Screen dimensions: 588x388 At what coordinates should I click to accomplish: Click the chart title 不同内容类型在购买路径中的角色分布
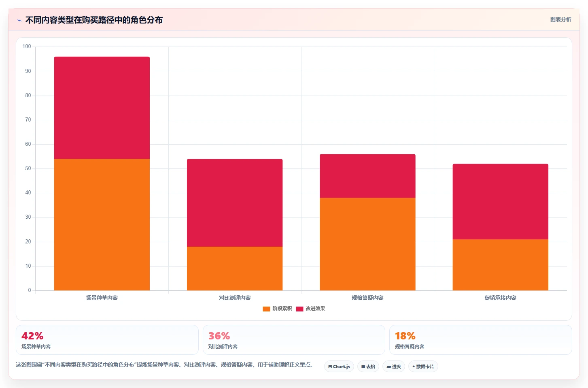[94, 20]
